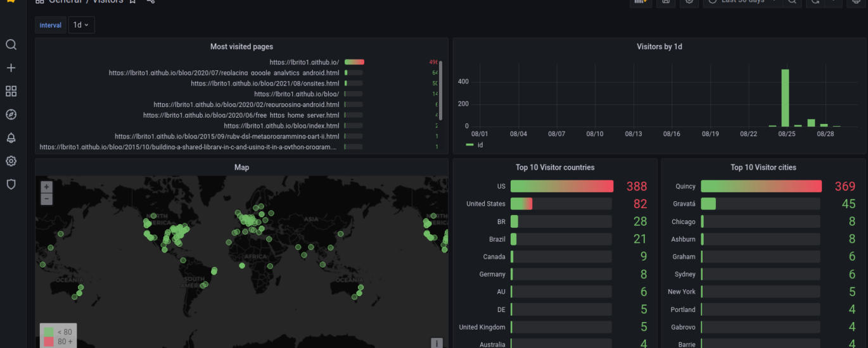
Task: Open Visitors by 1d panel title menu
Action: [x=659, y=46]
